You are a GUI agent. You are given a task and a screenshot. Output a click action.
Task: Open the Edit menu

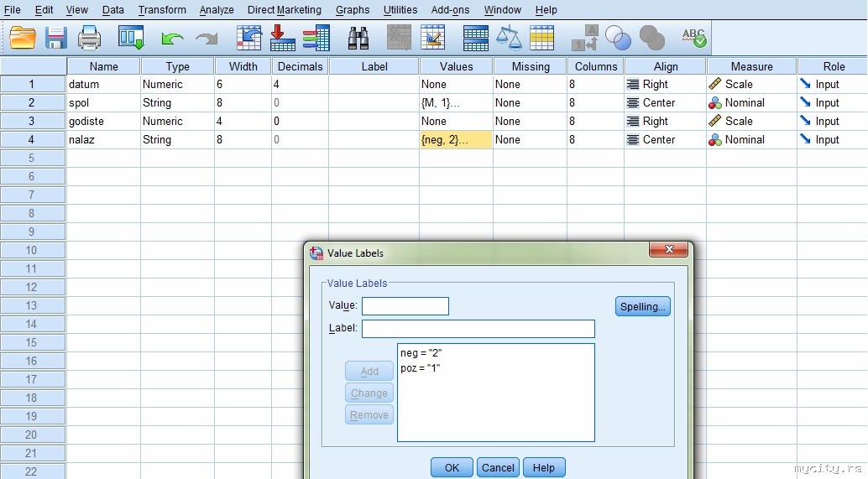44,10
